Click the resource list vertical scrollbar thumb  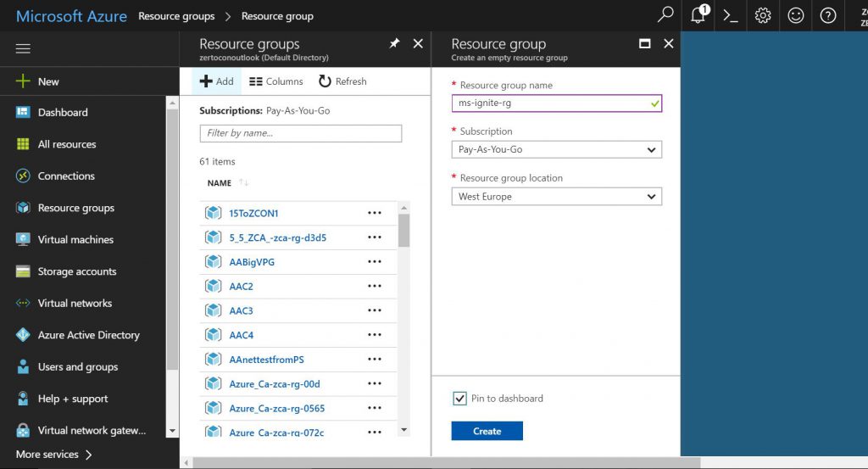(404, 231)
